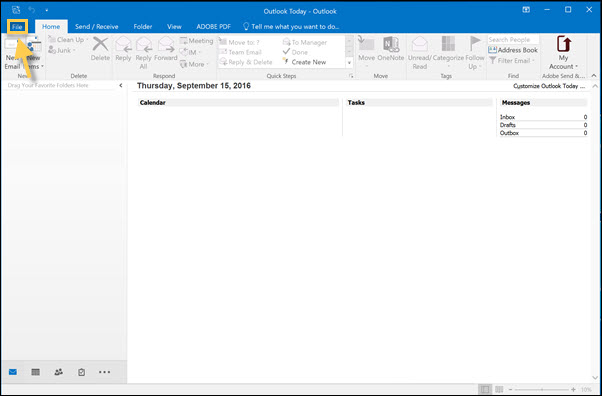This screenshot has width=602, height=396.
Task: Open the Quick Steps dialog launcher
Action: 351,76
